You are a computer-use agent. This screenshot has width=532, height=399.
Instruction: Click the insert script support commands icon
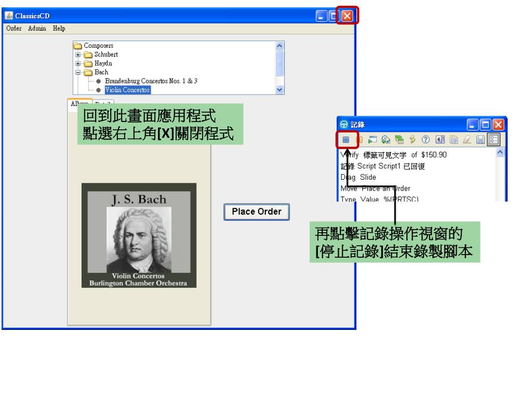[412, 140]
